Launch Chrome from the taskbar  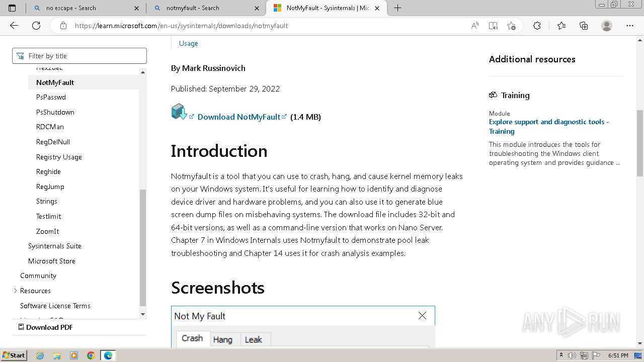[91, 355]
